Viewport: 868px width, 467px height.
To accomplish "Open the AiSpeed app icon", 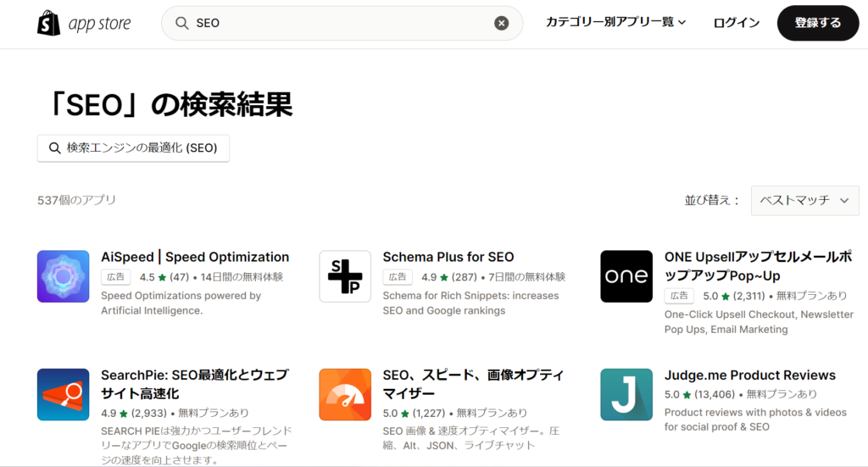I will pyautogui.click(x=63, y=276).
